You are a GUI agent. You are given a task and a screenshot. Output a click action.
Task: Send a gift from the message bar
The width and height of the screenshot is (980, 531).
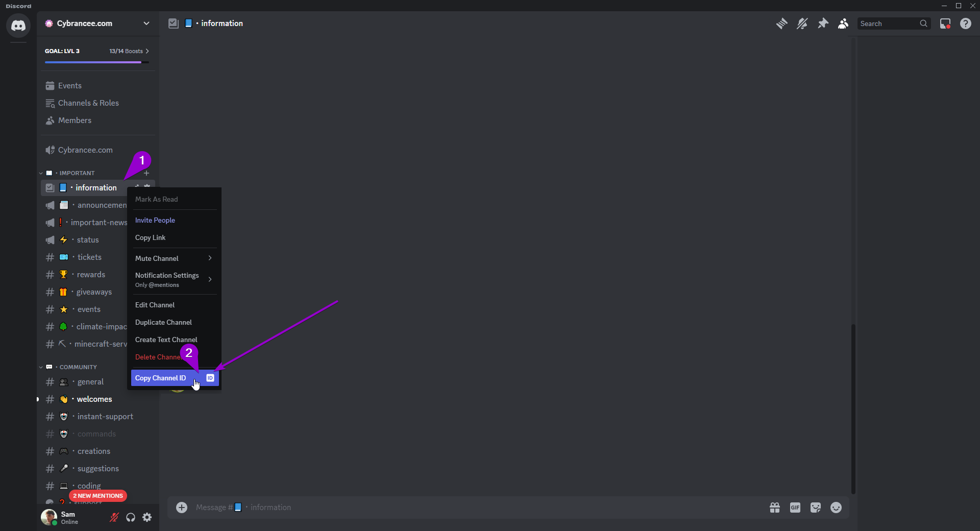pos(774,507)
